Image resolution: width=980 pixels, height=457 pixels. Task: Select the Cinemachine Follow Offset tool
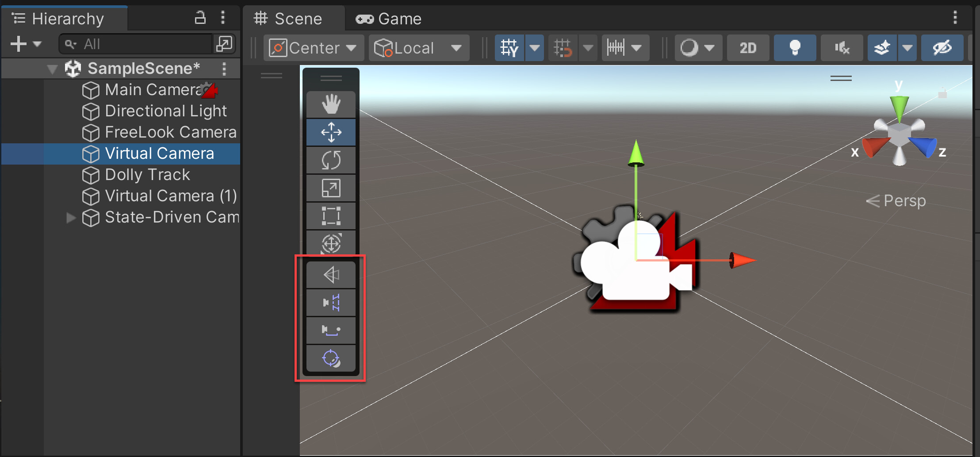(x=331, y=330)
